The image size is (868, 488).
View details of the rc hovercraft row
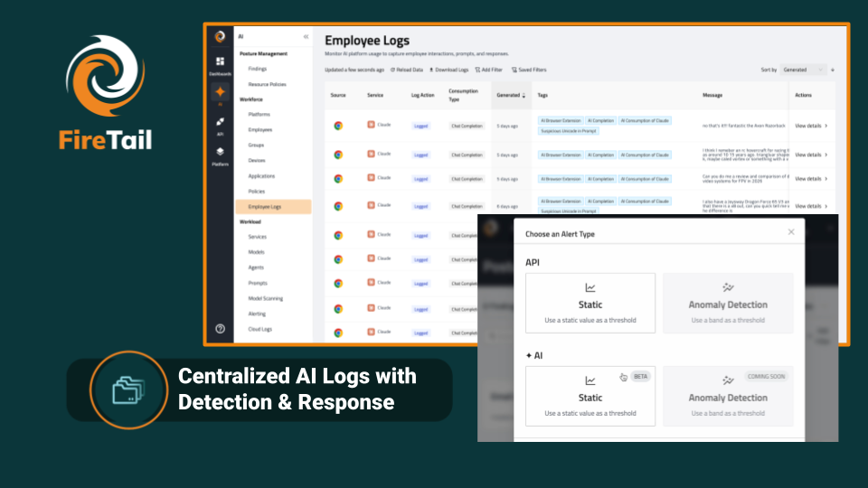(811, 155)
